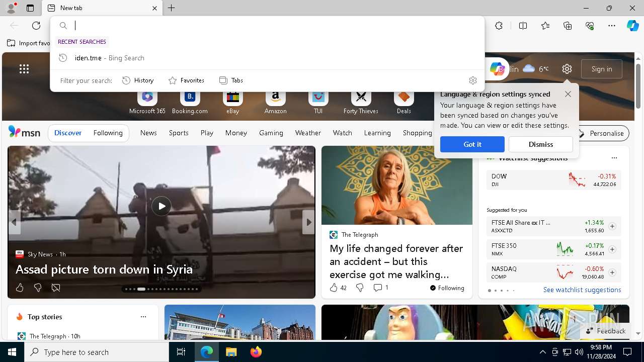Open the Extensions puzzle icon

(x=499, y=26)
